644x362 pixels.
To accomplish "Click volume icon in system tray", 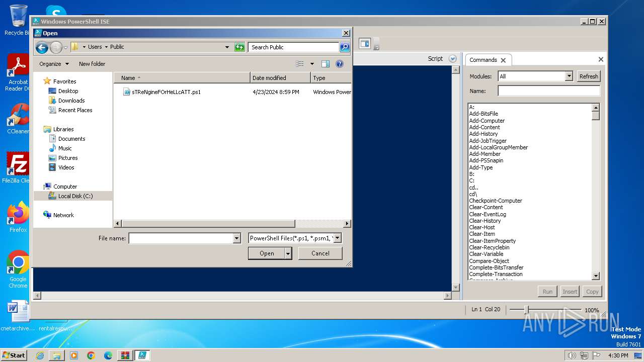I will click(x=572, y=355).
